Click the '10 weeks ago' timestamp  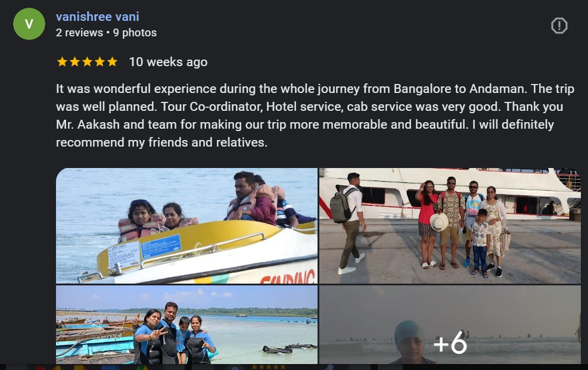click(x=168, y=62)
